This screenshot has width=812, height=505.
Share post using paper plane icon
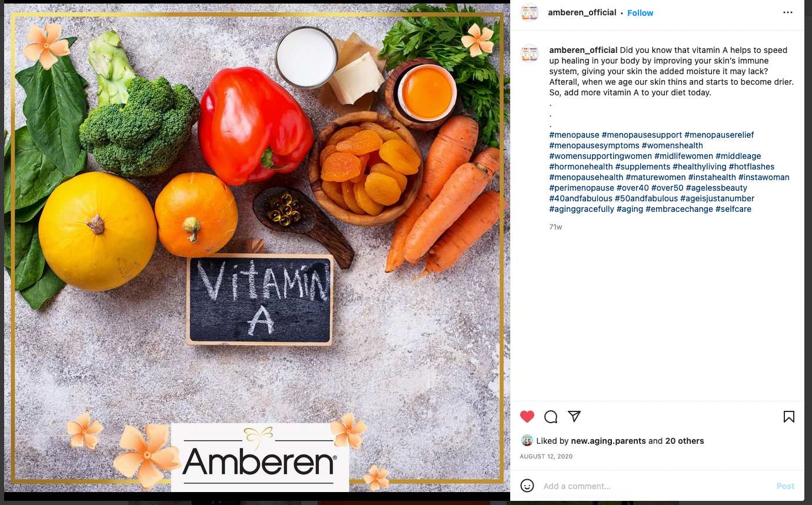[x=574, y=416]
